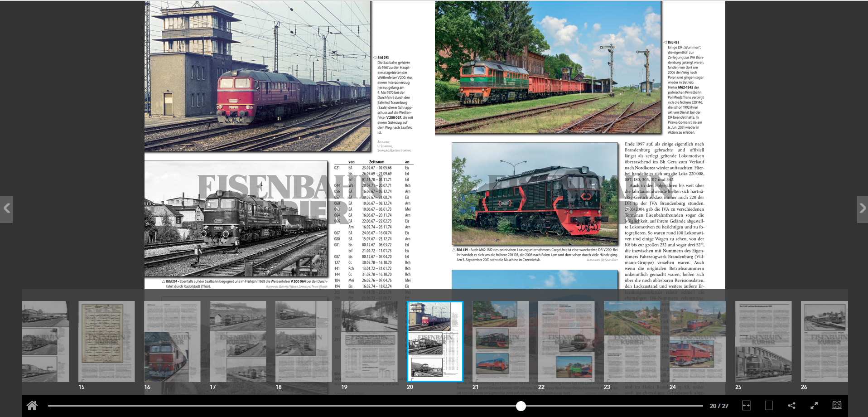Viewport: 868px width, 417px height.
Task: Go to the next page arrow
Action: [x=862, y=209]
